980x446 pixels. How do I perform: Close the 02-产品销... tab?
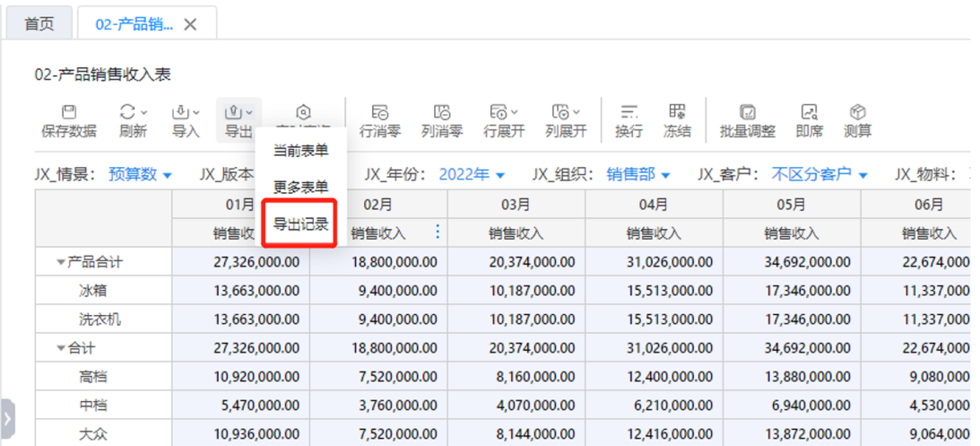(190, 25)
